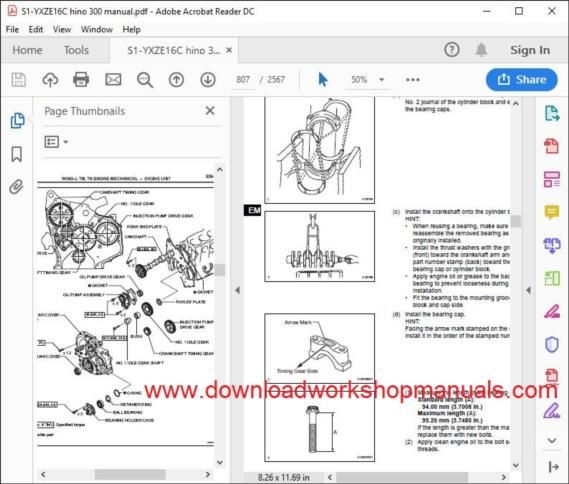Screen dimensions: 569x484
Task: Open the notifications bell
Action: [481, 50]
